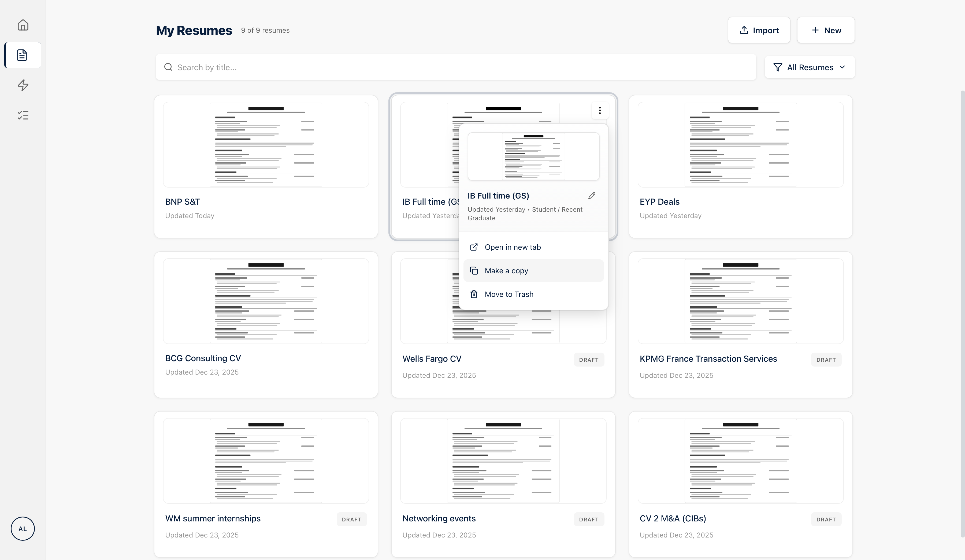Click the three-dot menu on IB card
Screen dimensions: 965x560
pos(600,111)
